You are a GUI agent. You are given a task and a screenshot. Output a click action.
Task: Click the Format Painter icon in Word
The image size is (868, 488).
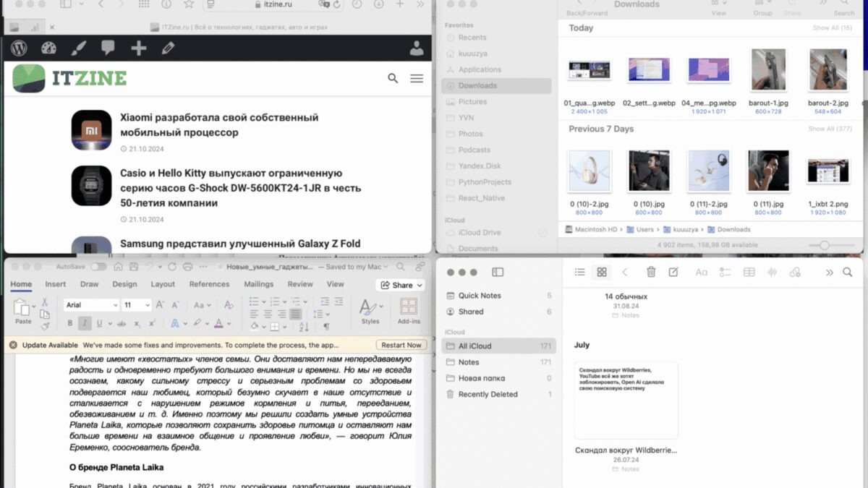tap(45, 326)
